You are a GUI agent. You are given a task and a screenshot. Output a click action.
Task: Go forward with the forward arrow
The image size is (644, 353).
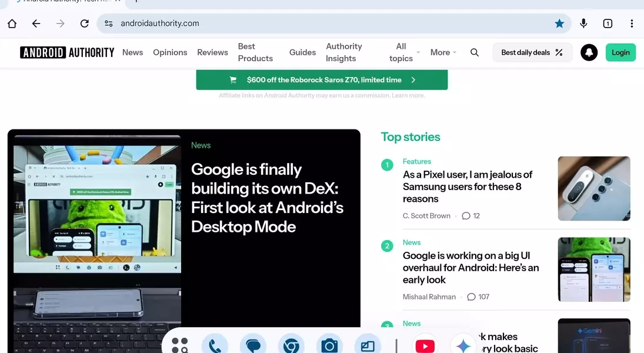pyautogui.click(x=61, y=24)
